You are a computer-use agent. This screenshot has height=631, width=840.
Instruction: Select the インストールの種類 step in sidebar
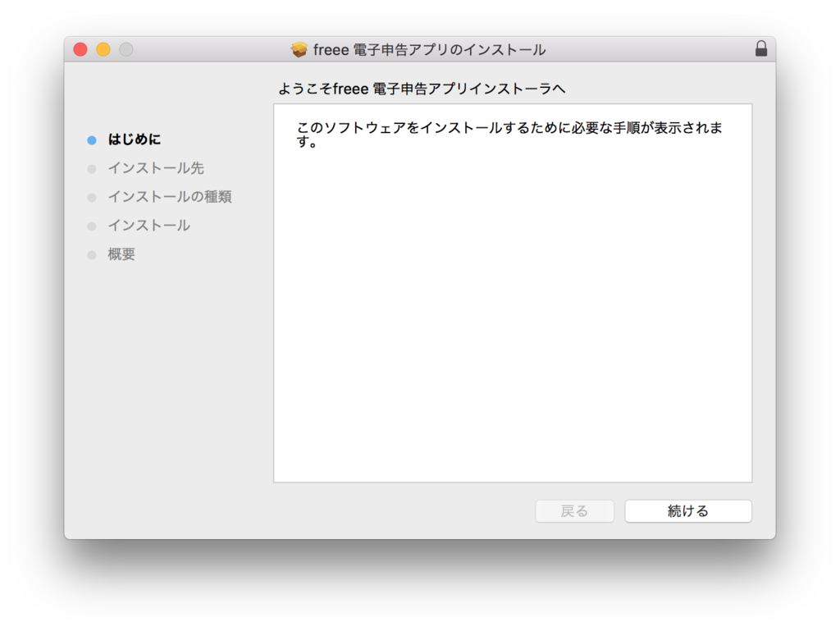click(x=170, y=197)
